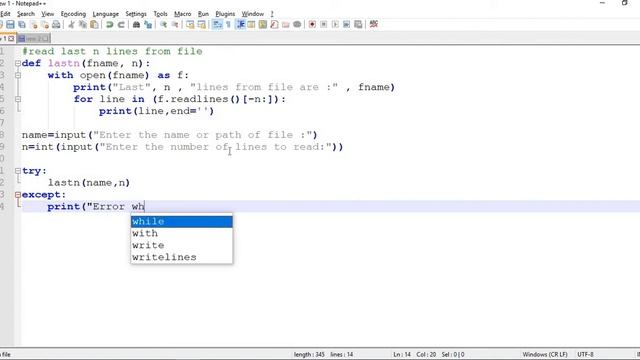Collapse the 'def lastn' fold marker

click(x=18, y=63)
